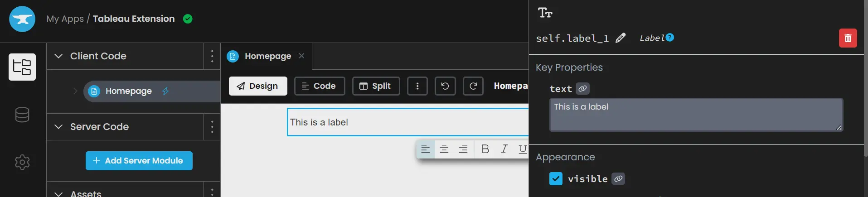Open the Label help question mark icon
The height and width of the screenshot is (197, 868).
click(670, 38)
